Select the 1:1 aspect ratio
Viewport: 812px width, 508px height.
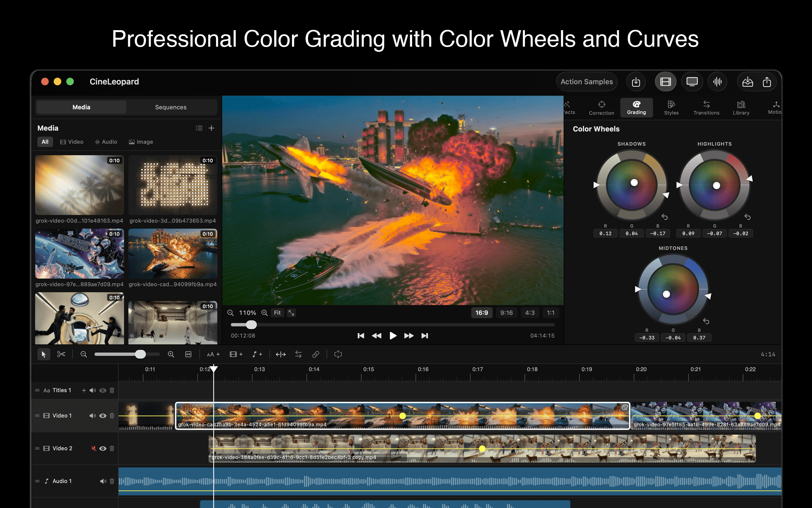click(x=551, y=313)
